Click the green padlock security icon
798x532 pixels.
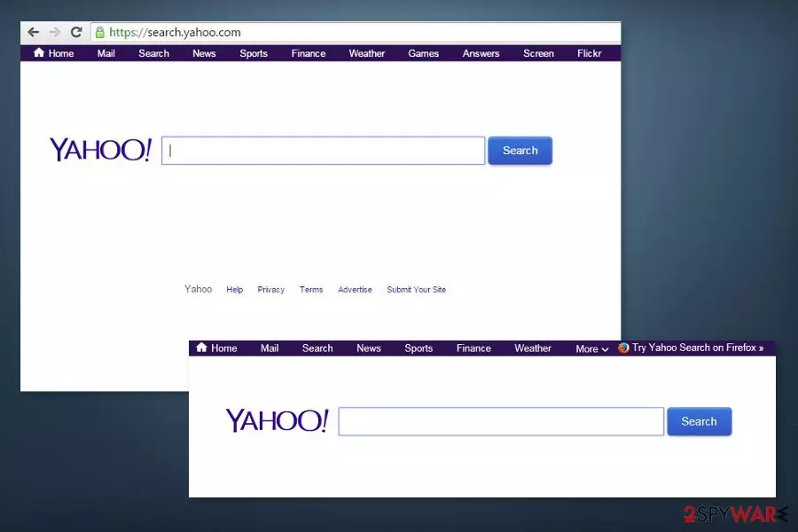100,33
